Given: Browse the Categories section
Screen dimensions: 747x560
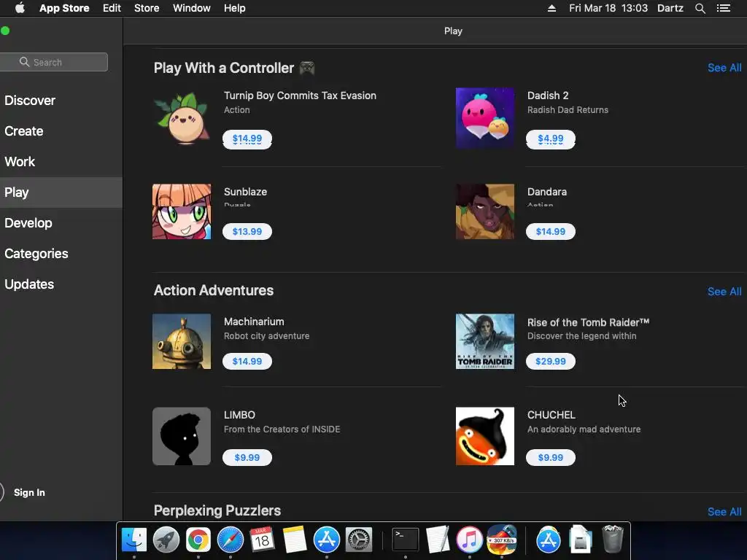Looking at the screenshot, I should point(36,253).
